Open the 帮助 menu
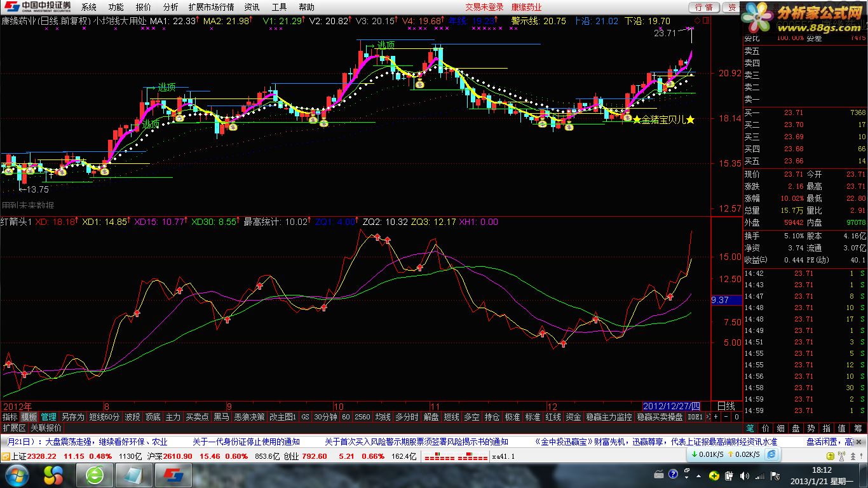 click(x=306, y=7)
